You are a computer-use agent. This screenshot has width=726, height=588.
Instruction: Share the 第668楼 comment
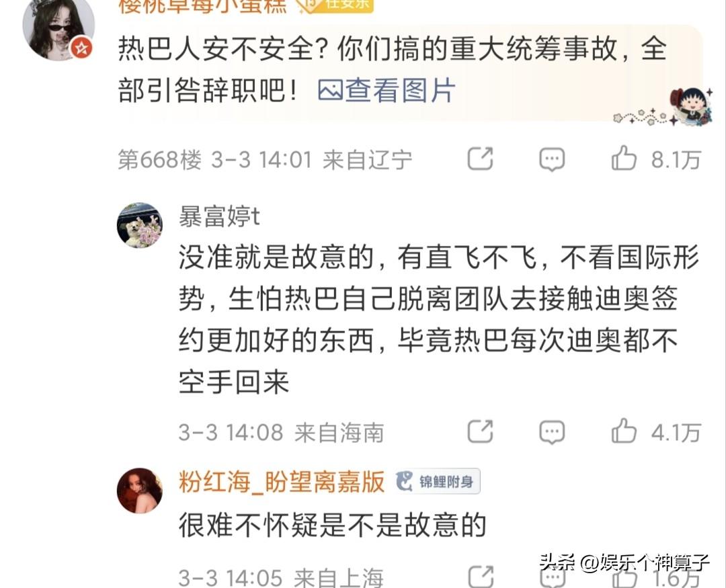(480, 159)
